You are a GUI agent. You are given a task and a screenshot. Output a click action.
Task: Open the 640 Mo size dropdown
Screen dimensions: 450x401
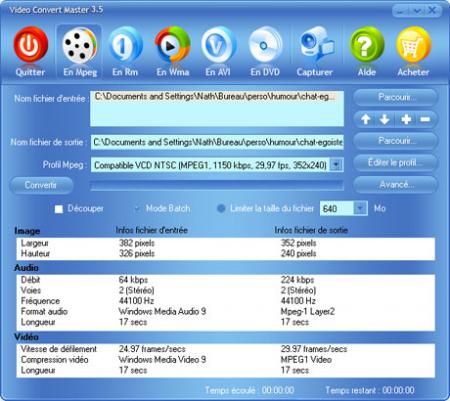tap(360, 209)
